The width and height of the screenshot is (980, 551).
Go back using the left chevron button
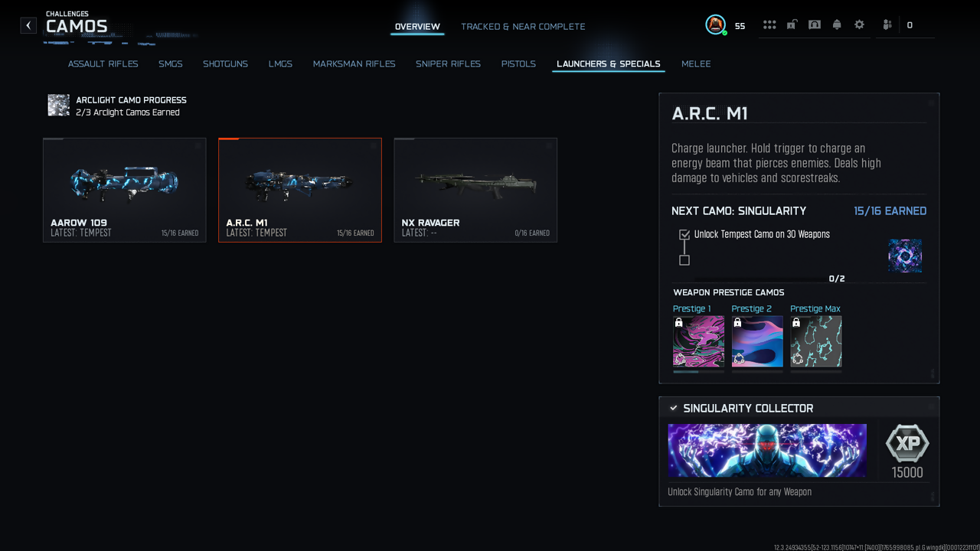(x=28, y=25)
